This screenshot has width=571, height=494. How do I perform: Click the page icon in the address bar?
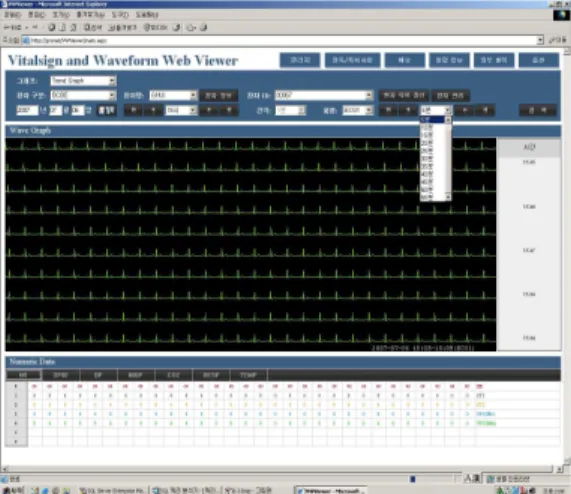tap(26, 40)
